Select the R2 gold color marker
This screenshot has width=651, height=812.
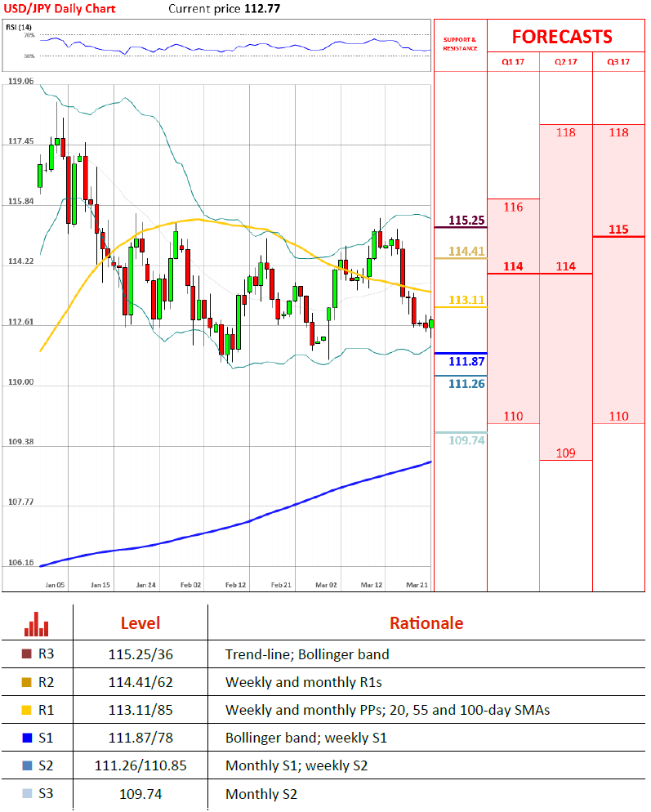(x=29, y=682)
